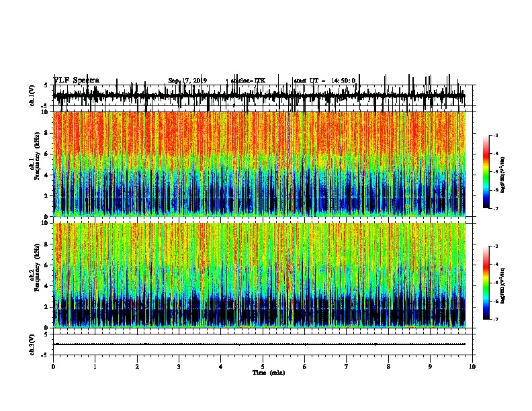Click the ch.2 spectrogram color scale bar
Screen dimensions: 532x411
click(486, 283)
